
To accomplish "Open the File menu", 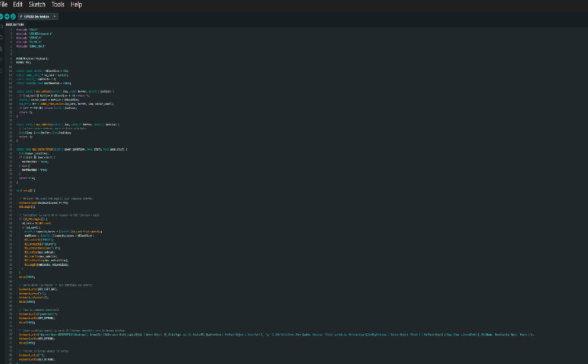I will 3,4.
